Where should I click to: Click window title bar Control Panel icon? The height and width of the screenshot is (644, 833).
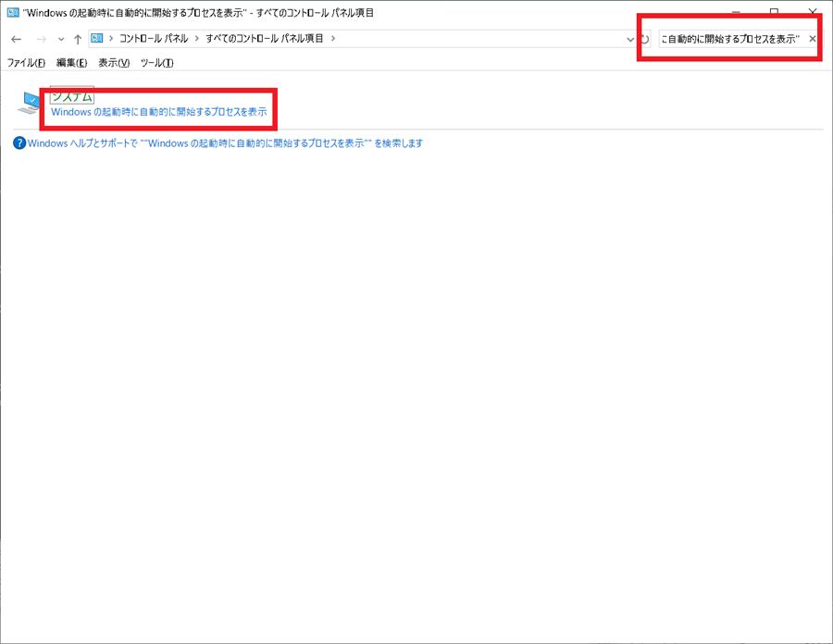(13, 12)
